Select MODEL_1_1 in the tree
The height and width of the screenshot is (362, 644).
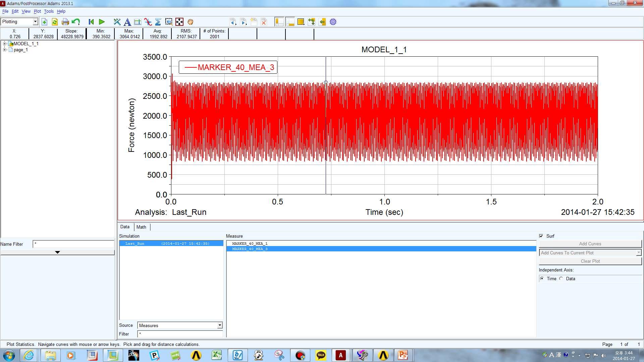pos(26,44)
